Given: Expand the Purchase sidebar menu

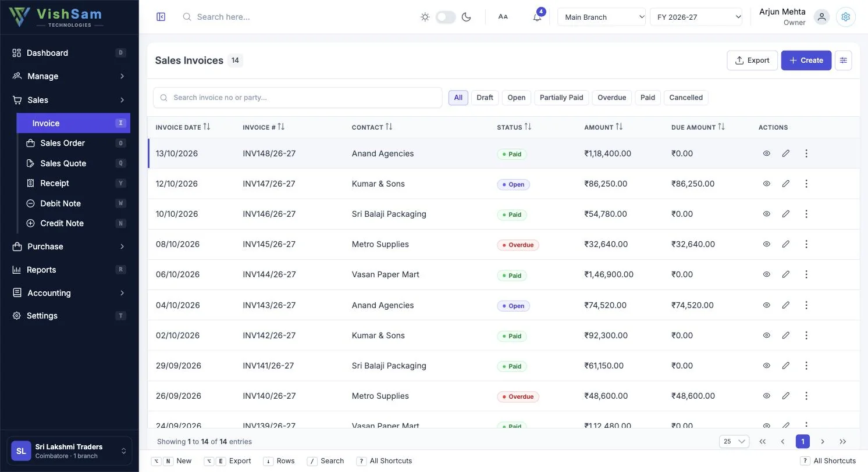Looking at the screenshot, I should tap(69, 246).
